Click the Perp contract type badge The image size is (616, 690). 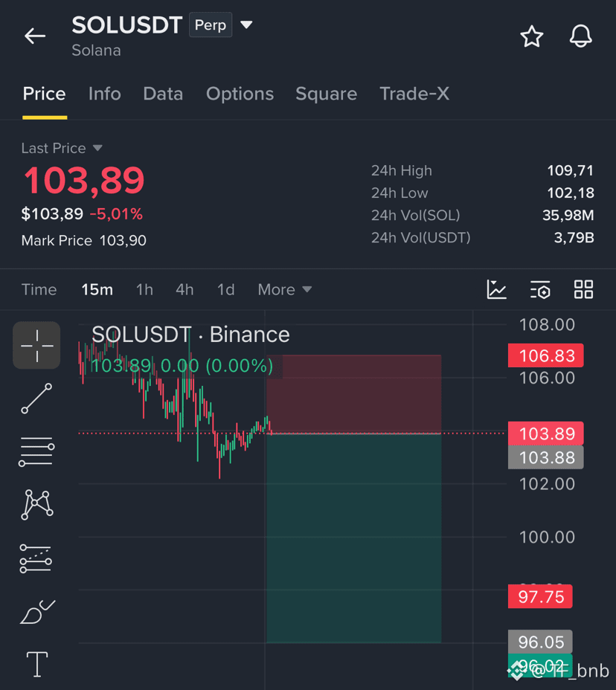coord(211,25)
